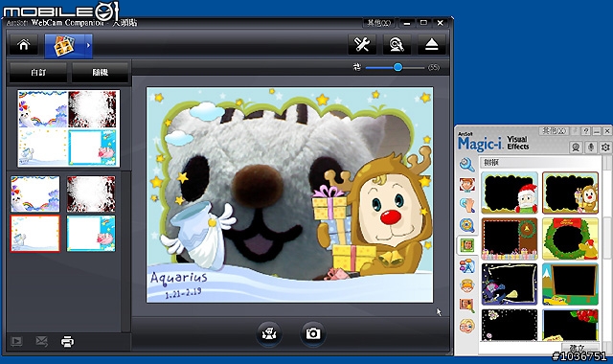Click the 自訂 custom button
Image resolution: width=613 pixels, height=364 pixels.
[x=38, y=73]
